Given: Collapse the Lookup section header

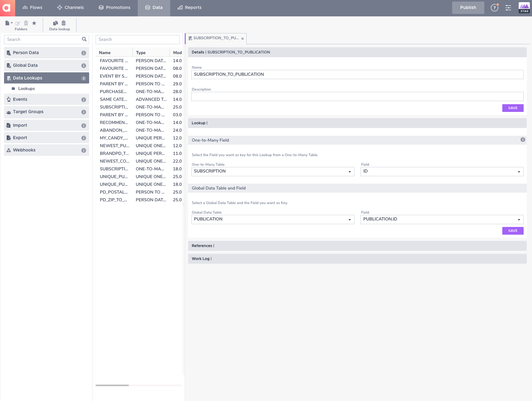Looking at the screenshot, I should coord(357,123).
